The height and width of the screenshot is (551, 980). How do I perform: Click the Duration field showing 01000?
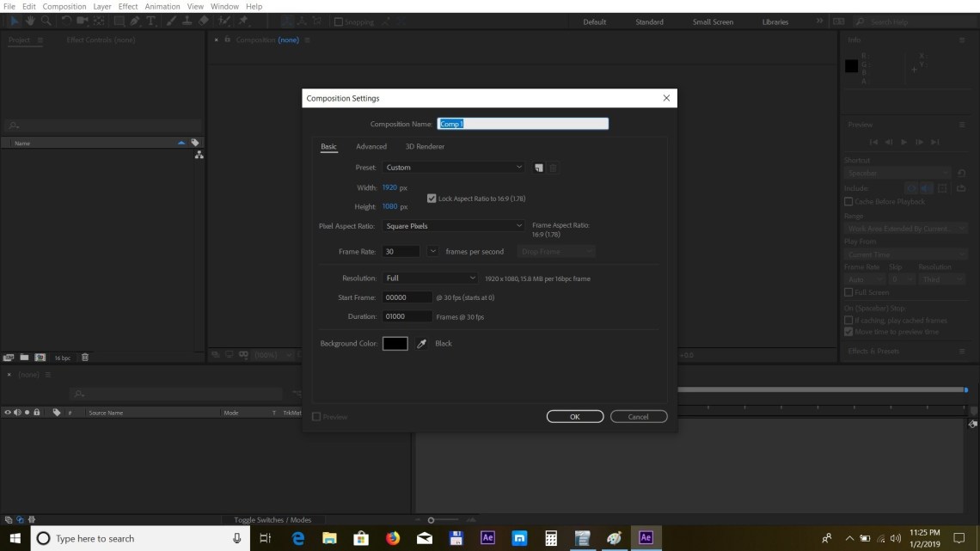click(x=407, y=316)
